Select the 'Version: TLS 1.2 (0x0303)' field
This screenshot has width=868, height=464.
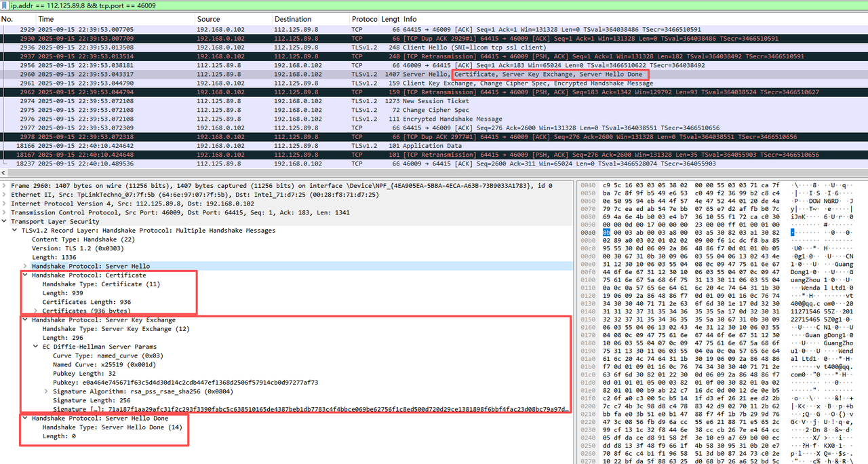pyautogui.click(x=77, y=248)
